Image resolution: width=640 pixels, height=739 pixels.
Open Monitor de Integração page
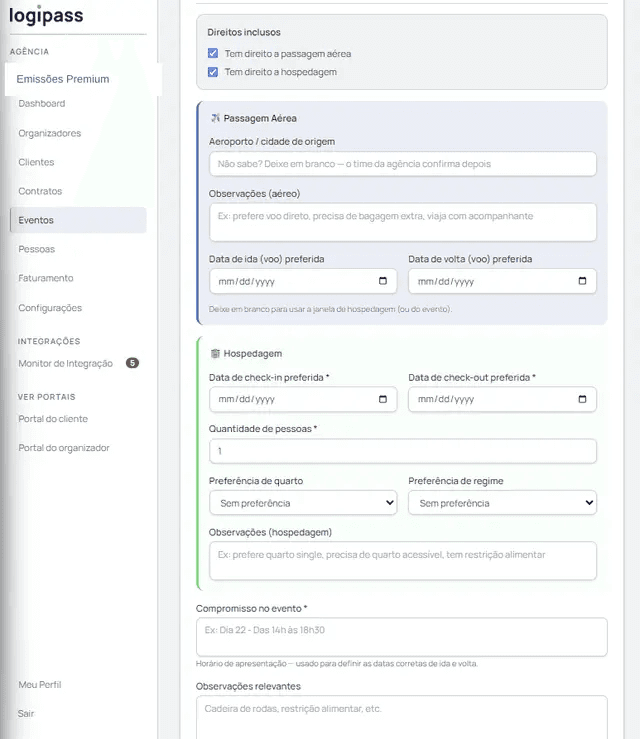tap(66, 363)
